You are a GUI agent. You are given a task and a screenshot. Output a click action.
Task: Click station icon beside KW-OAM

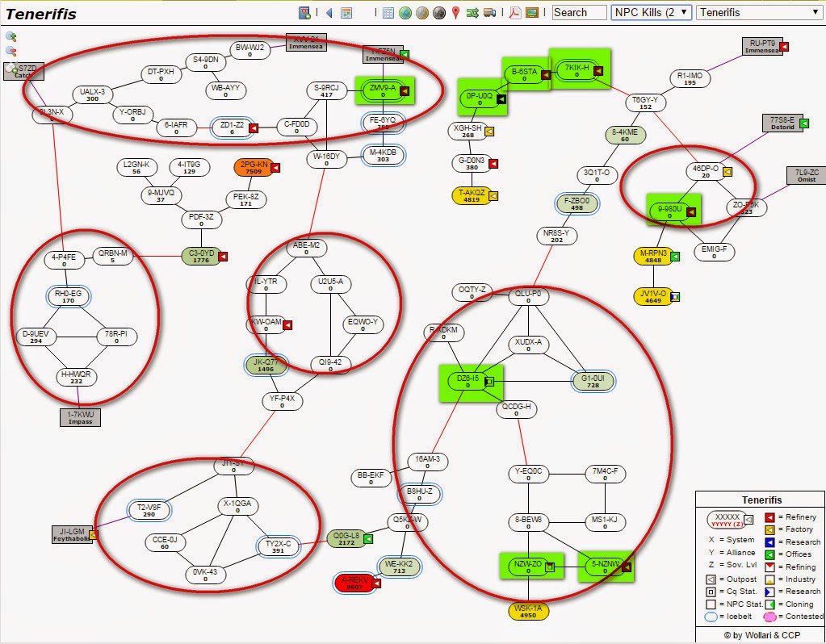(x=287, y=325)
